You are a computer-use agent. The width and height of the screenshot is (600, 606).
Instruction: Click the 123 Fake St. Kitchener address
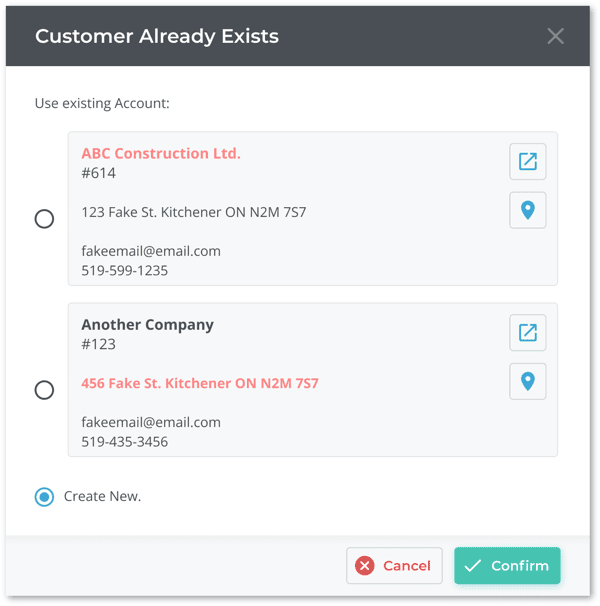point(193,212)
